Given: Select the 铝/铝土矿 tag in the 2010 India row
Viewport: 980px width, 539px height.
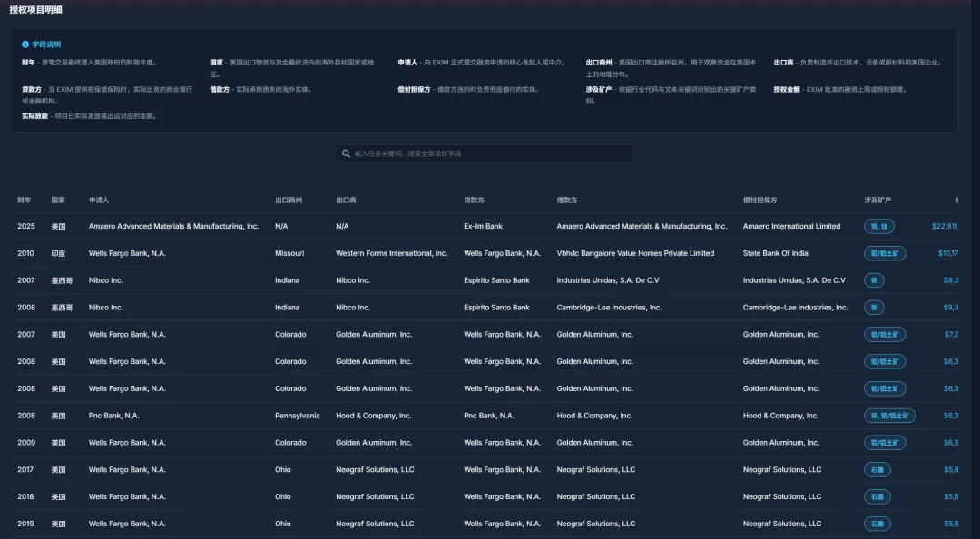Looking at the screenshot, I should pyautogui.click(x=885, y=253).
